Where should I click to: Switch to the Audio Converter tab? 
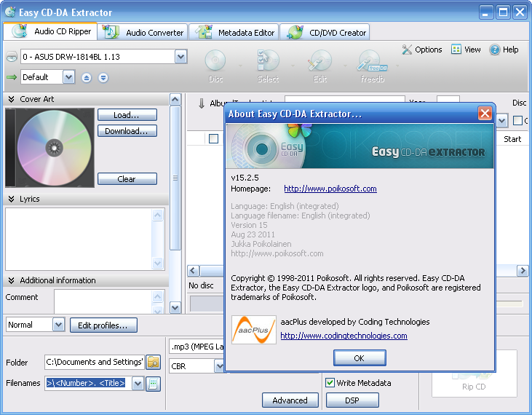[143, 33]
